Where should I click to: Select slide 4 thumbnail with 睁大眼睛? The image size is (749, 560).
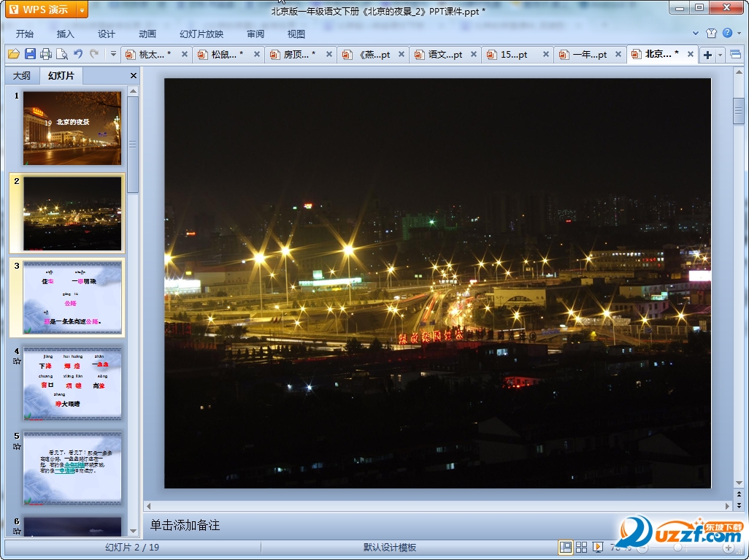tap(72, 383)
